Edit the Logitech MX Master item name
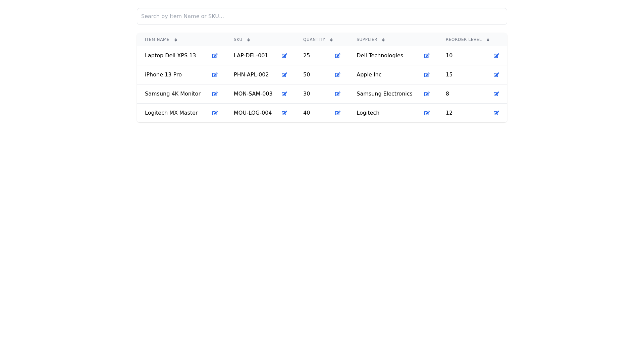The width and height of the screenshot is (644, 362). click(215, 113)
